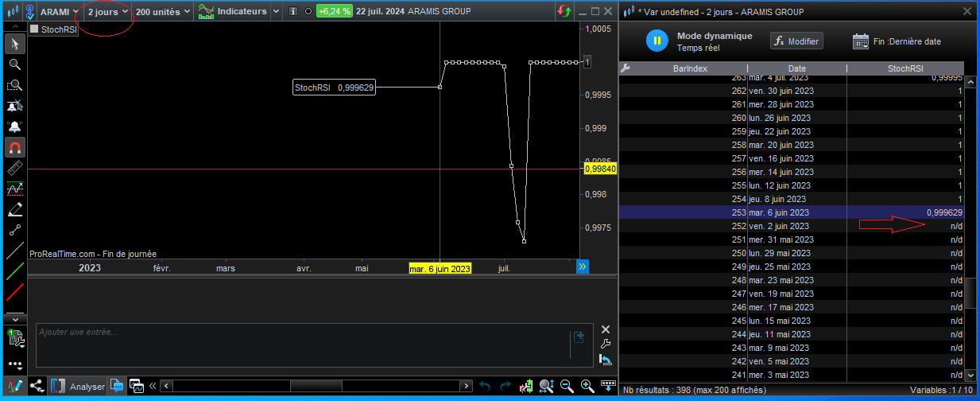
Task: Click the Date column header
Action: point(796,68)
